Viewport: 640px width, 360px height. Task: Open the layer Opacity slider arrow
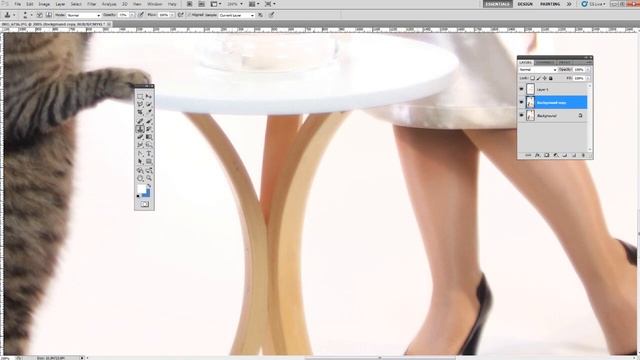coord(588,70)
